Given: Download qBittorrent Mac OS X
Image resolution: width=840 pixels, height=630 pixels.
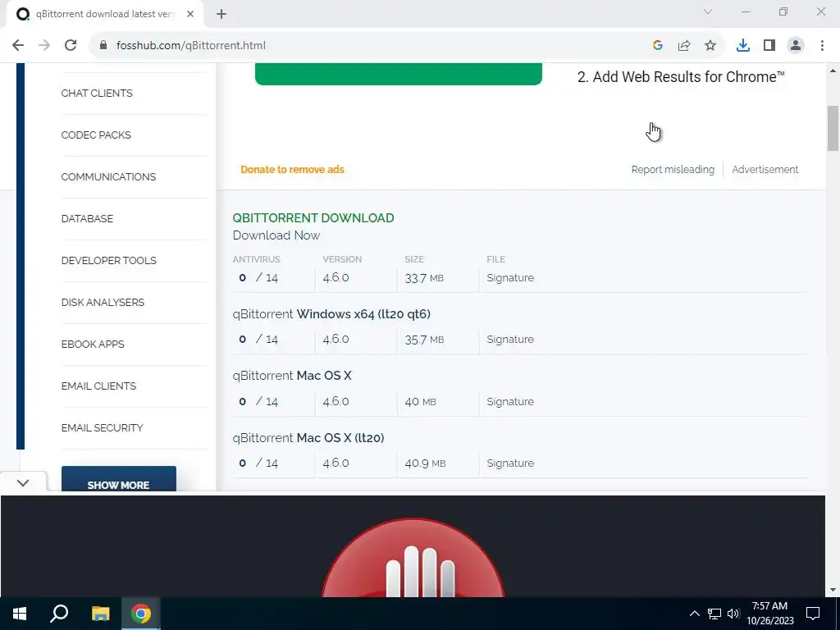Looking at the screenshot, I should (x=292, y=376).
